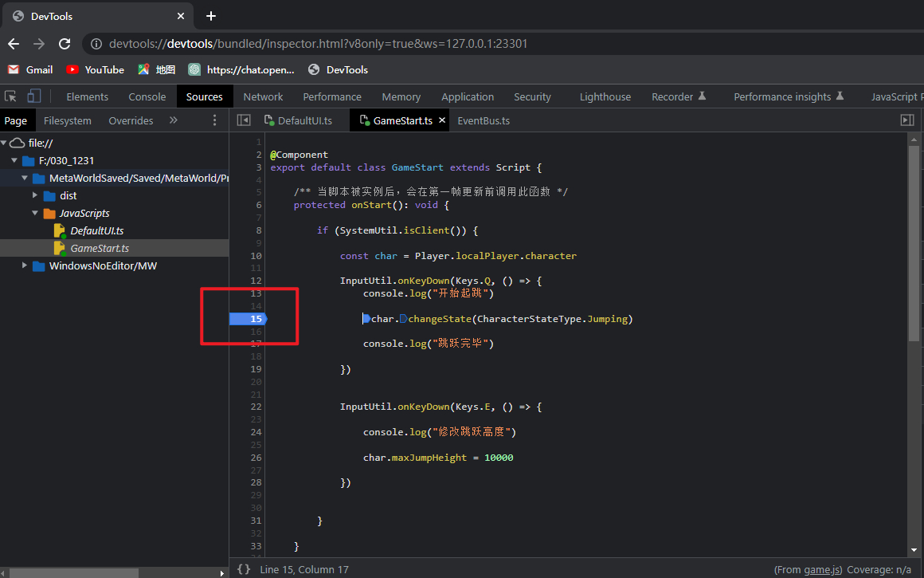Image resolution: width=924 pixels, height=578 pixels.
Task: Show more navigator tabs chevron
Action: [x=174, y=120]
